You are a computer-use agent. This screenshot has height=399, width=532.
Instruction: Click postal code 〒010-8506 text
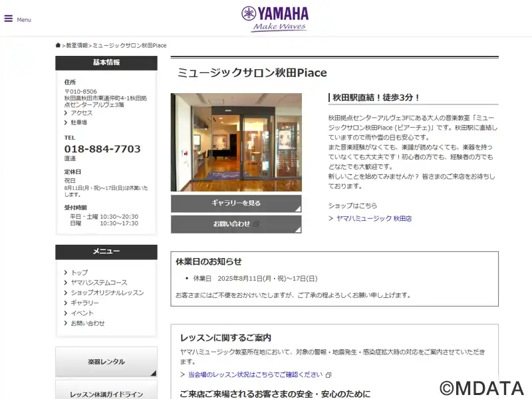point(80,92)
